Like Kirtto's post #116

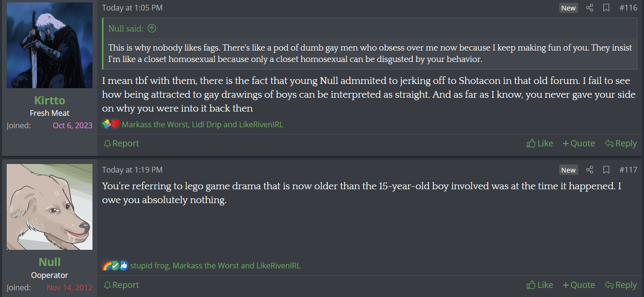pyautogui.click(x=540, y=143)
